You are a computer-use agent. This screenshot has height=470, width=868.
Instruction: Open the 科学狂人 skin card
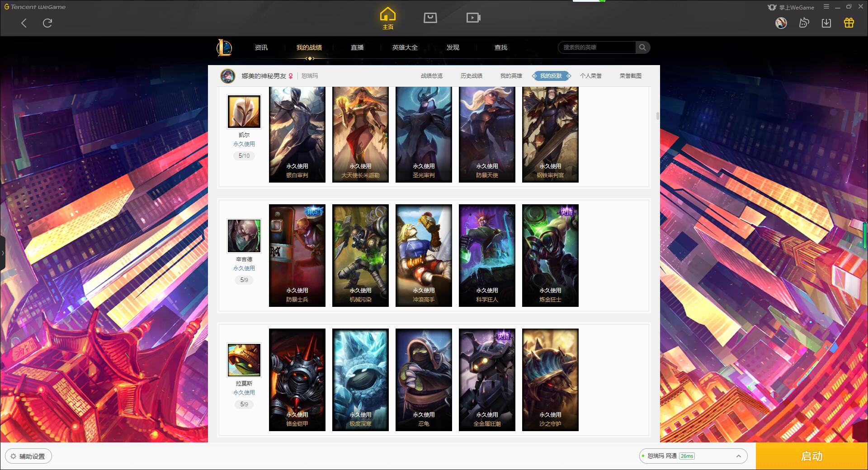[487, 255]
